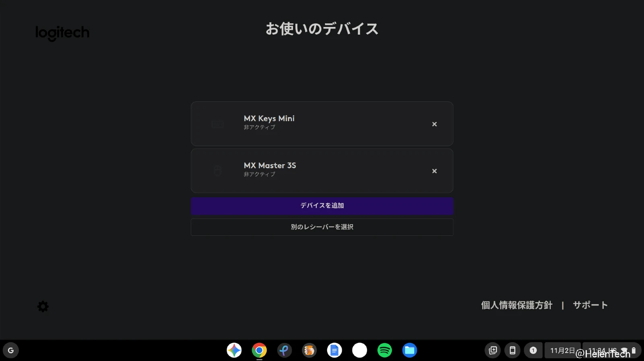Open the white circle app on shelf

[x=359, y=350]
